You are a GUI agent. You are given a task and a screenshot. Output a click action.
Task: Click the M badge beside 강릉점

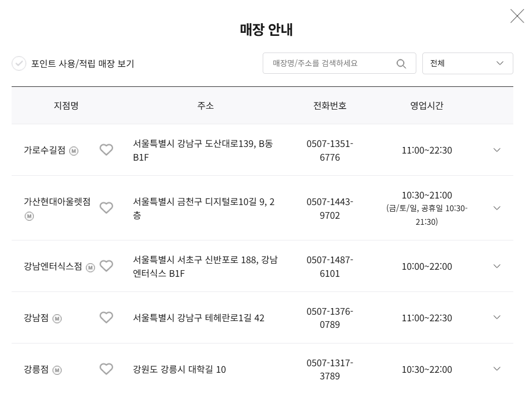pyautogui.click(x=57, y=370)
